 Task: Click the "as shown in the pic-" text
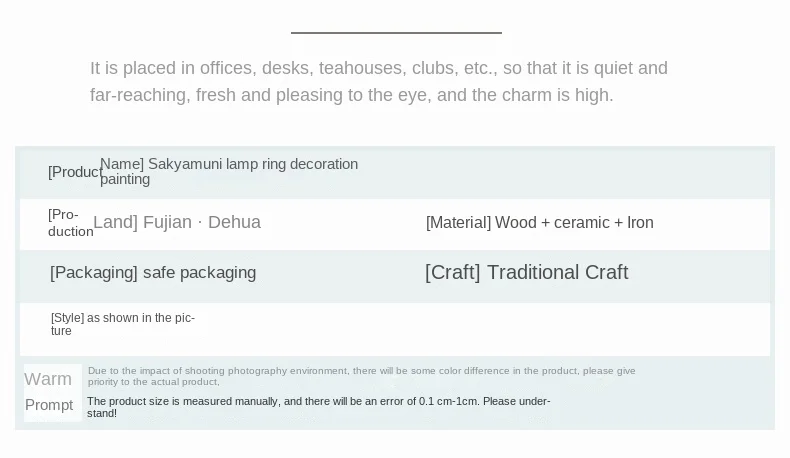[x=140, y=318]
